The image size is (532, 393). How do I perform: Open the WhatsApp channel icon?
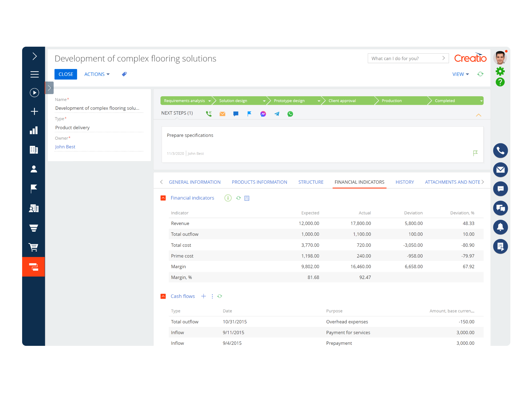290,114
